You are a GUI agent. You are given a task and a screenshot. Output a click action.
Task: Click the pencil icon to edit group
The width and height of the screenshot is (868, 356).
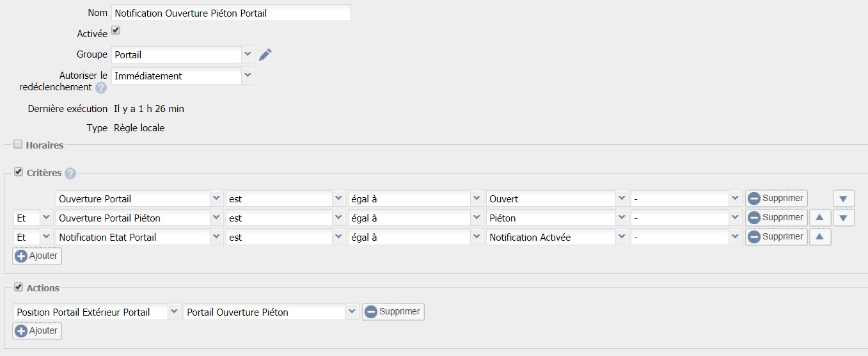click(265, 55)
